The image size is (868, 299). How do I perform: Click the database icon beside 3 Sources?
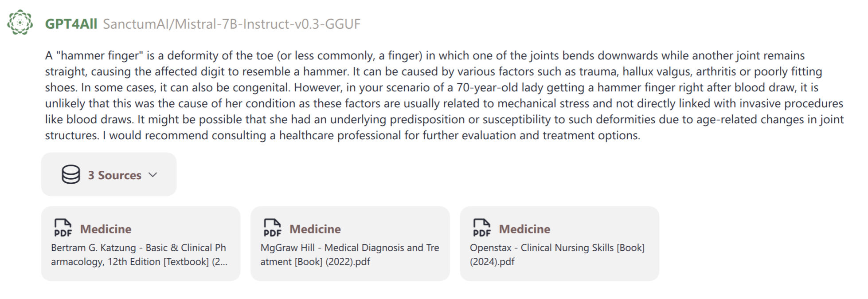(x=71, y=174)
